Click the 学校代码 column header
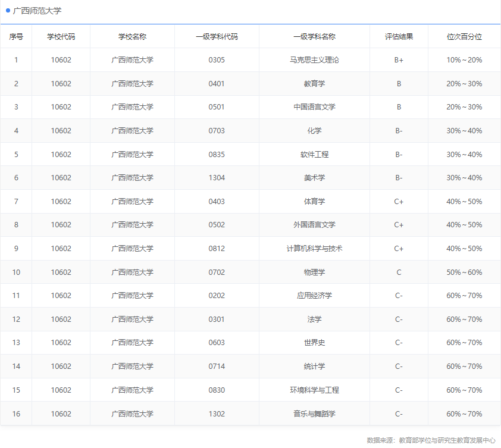The width and height of the screenshot is (501, 448). [x=61, y=37]
